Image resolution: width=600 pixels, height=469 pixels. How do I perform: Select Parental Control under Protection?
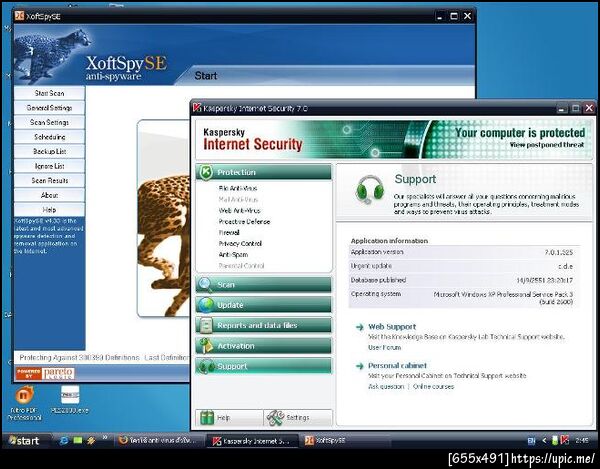click(x=241, y=265)
